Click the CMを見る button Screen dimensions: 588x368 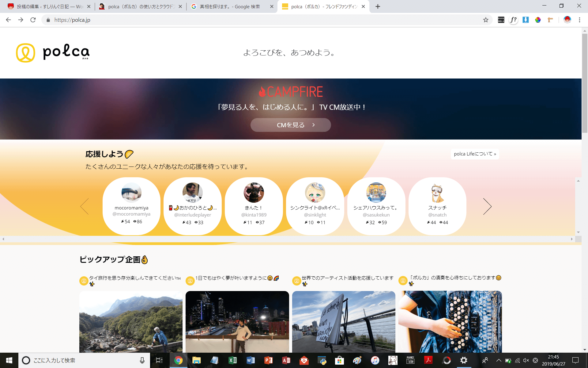tap(291, 125)
